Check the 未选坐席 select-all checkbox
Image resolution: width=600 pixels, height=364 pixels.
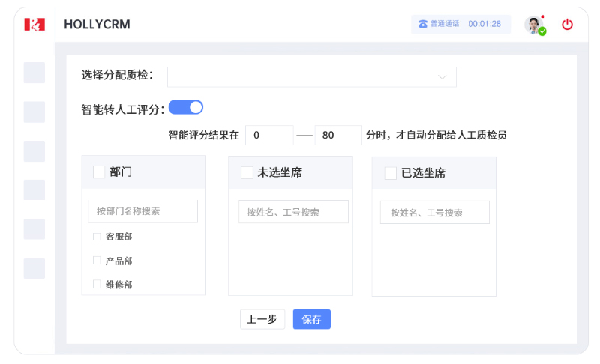[x=247, y=173]
